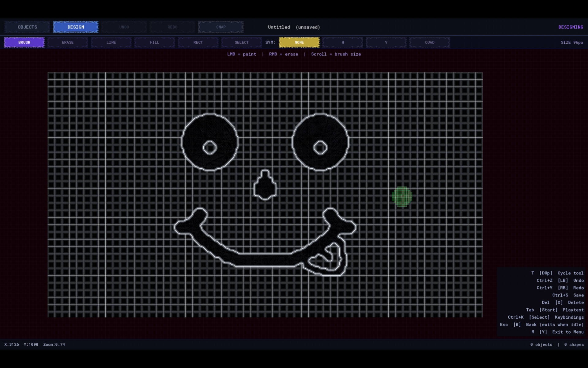The width and height of the screenshot is (588, 368).
Task: Select the RECT tool
Action: [198, 42]
